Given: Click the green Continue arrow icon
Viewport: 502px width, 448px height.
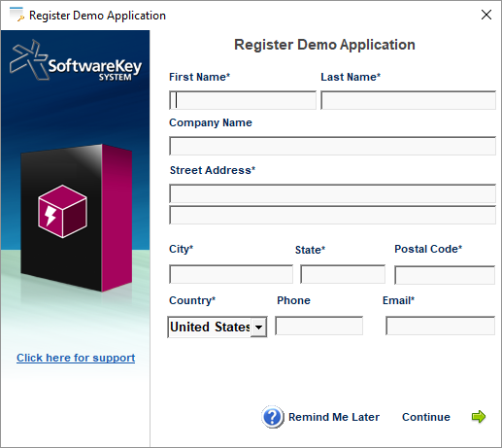Looking at the screenshot, I should pyautogui.click(x=479, y=417).
